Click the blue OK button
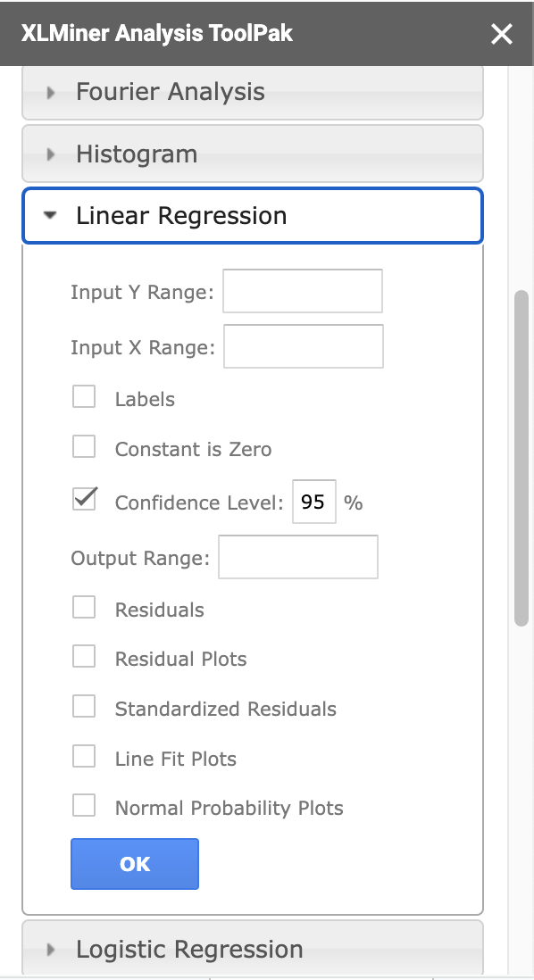Screen dimensions: 534x980 (x=135, y=864)
